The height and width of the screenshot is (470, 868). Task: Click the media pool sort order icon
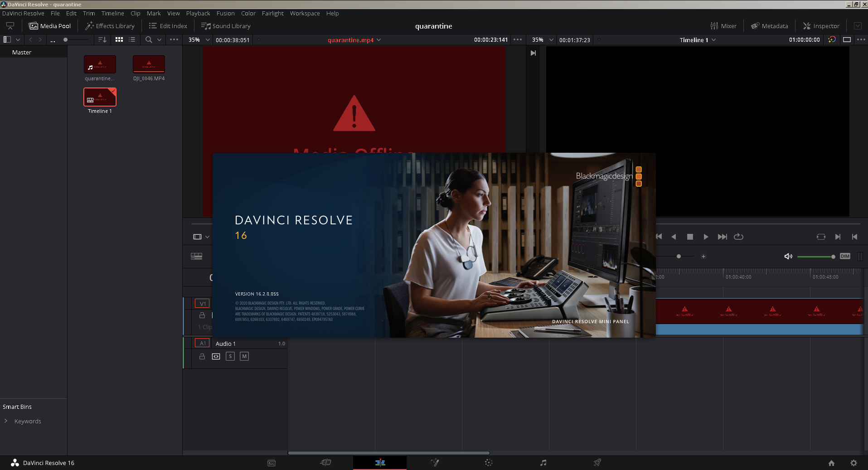(x=102, y=40)
